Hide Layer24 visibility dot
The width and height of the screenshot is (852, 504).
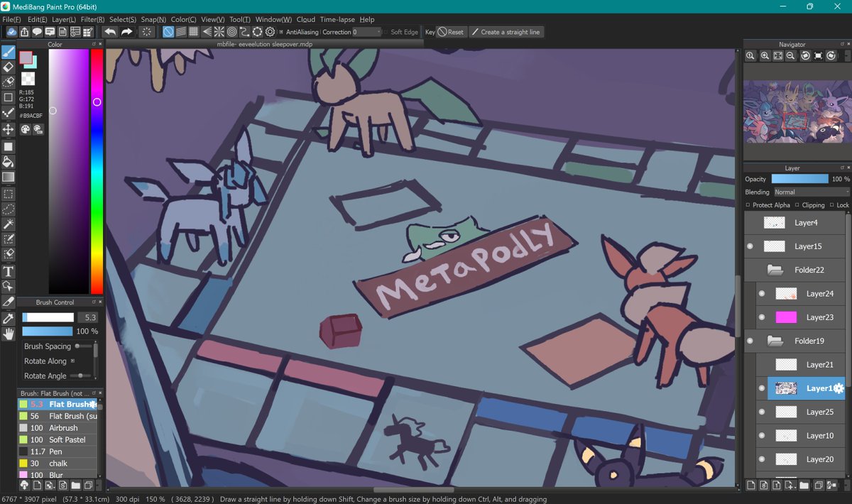click(762, 294)
